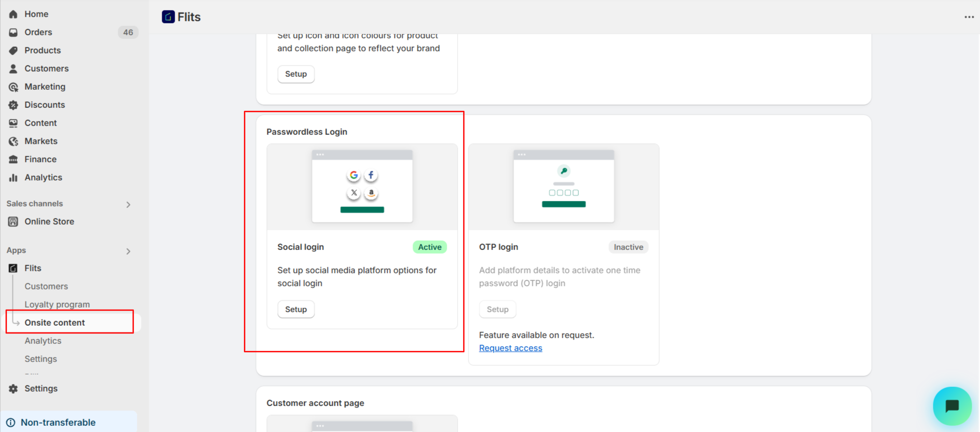Screen dimensions: 980x432
Task: Click the Flits logo in header
Action: 168,17
